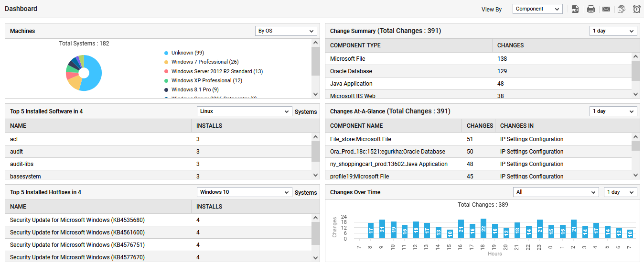
Task: Select hotfix KB4561600 row
Action: click(x=158, y=233)
